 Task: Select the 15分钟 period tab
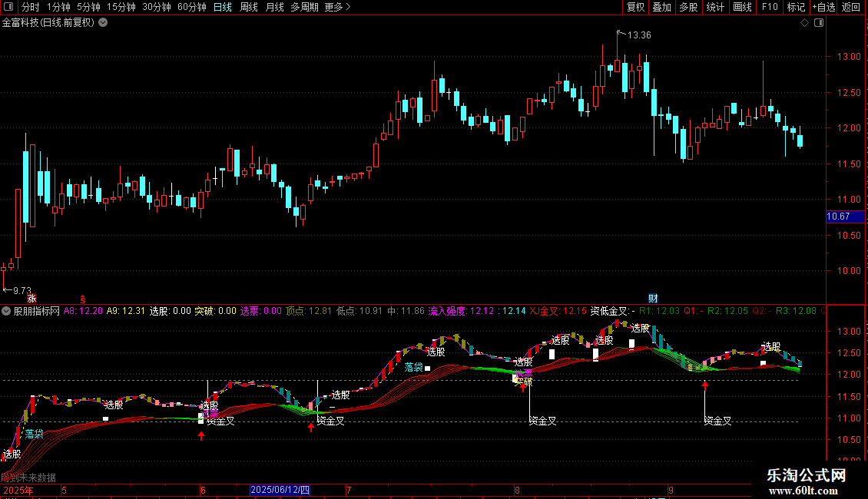[x=121, y=7]
